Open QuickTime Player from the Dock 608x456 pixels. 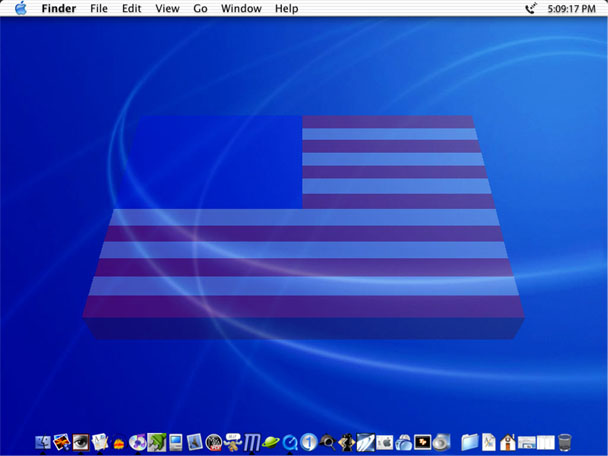(290, 442)
